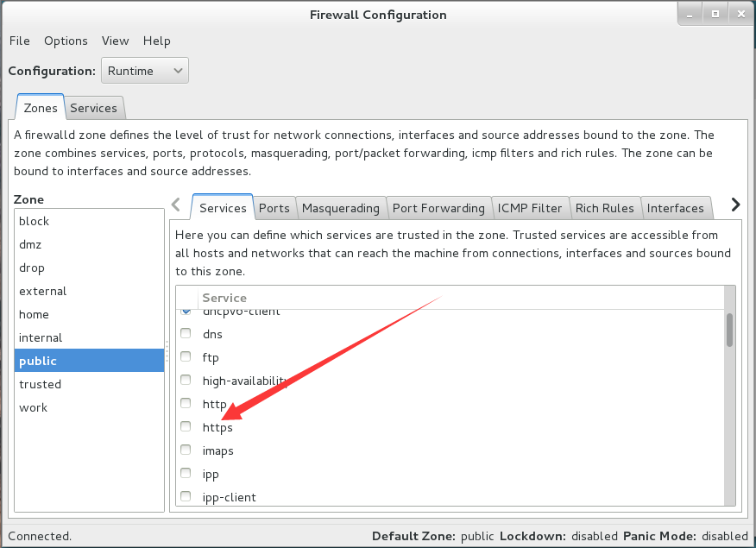Viewport: 756px width, 548px height.
Task: Click the services list vertical scrollbar
Action: coord(729,407)
